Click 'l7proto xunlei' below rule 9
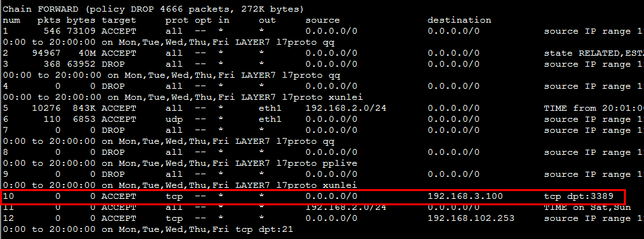 point(317,185)
